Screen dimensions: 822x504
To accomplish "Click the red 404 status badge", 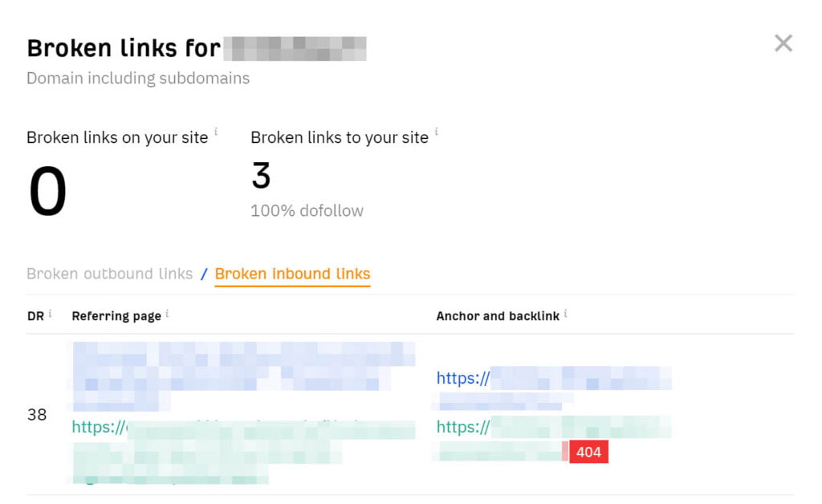I will point(588,452).
